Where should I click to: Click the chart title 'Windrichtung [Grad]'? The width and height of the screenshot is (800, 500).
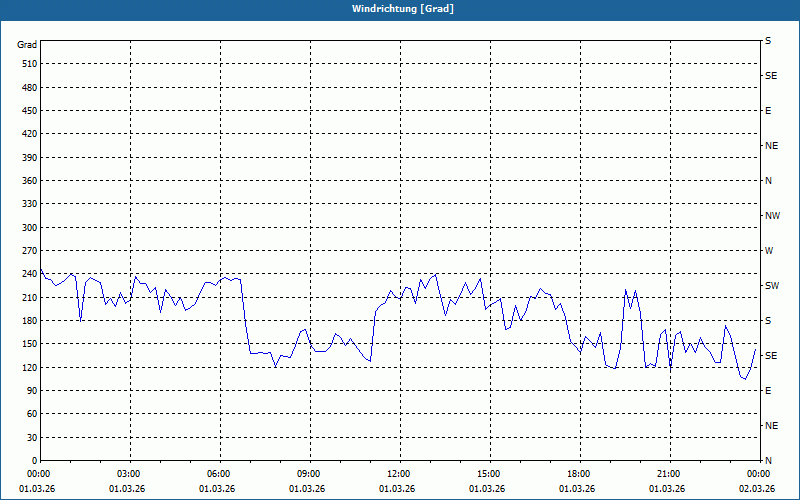[403, 9]
